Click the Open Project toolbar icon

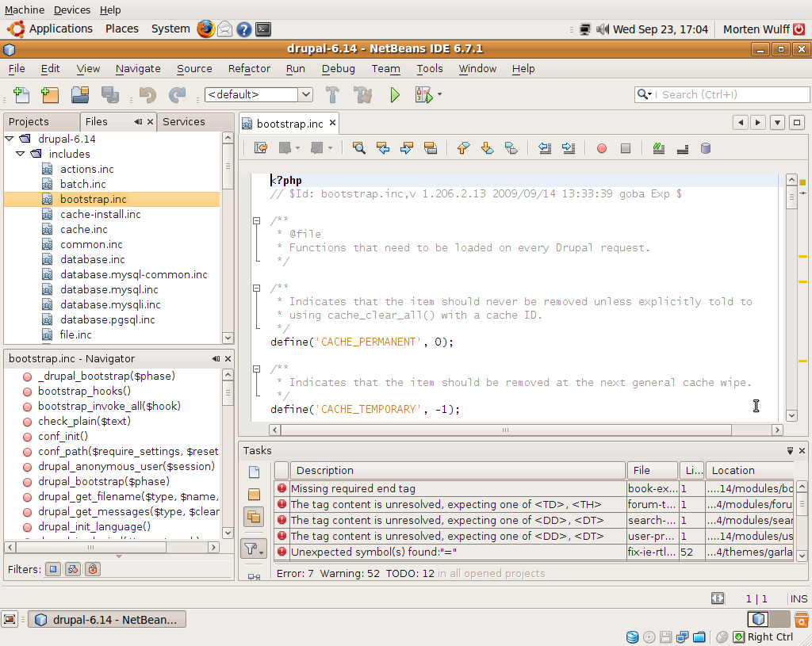(80, 95)
